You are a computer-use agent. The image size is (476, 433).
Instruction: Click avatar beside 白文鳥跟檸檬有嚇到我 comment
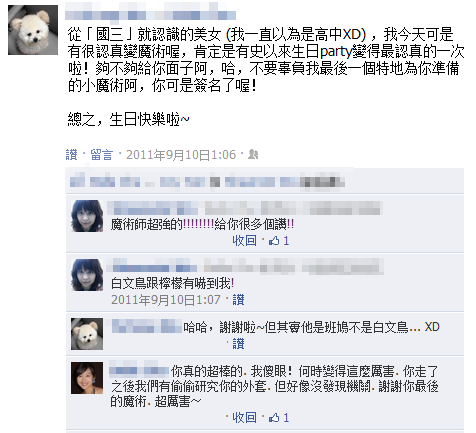click(87, 275)
